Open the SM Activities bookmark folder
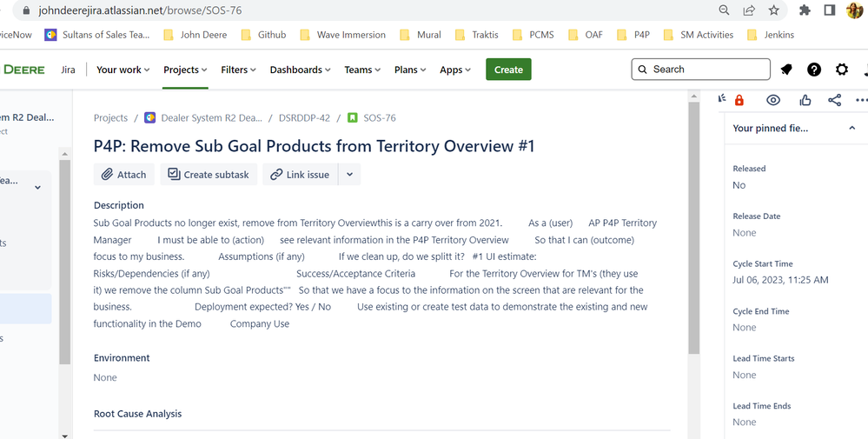This screenshot has width=868, height=439. [699, 35]
